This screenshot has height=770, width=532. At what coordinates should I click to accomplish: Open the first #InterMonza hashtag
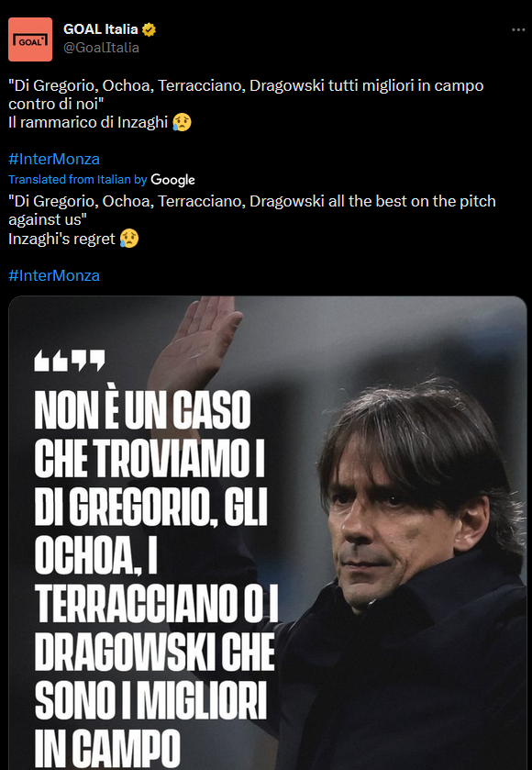(x=54, y=159)
